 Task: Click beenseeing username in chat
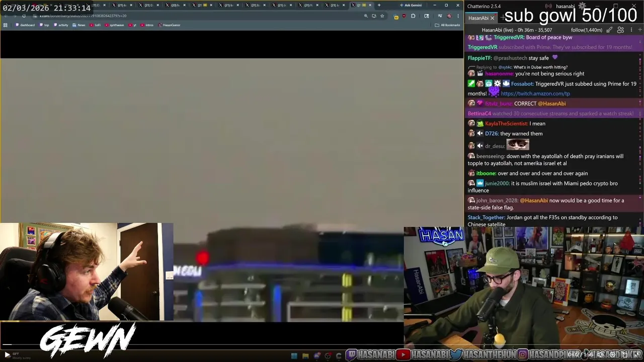[491, 156]
